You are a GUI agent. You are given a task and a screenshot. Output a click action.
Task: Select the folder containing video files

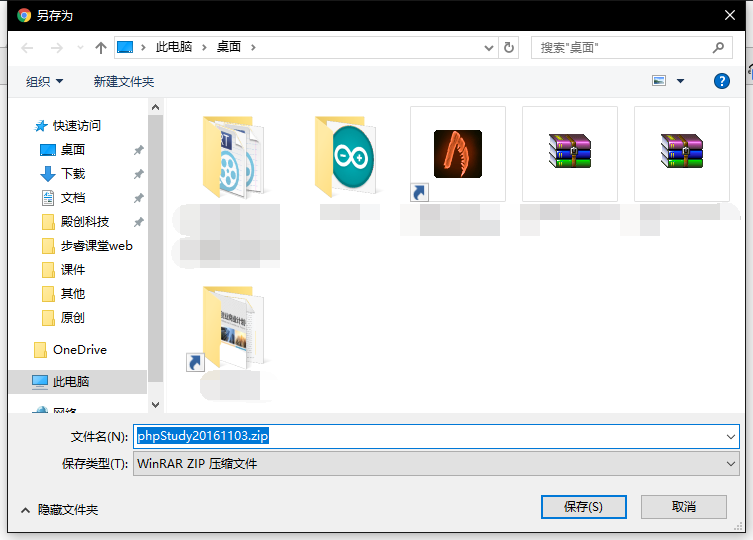233,156
